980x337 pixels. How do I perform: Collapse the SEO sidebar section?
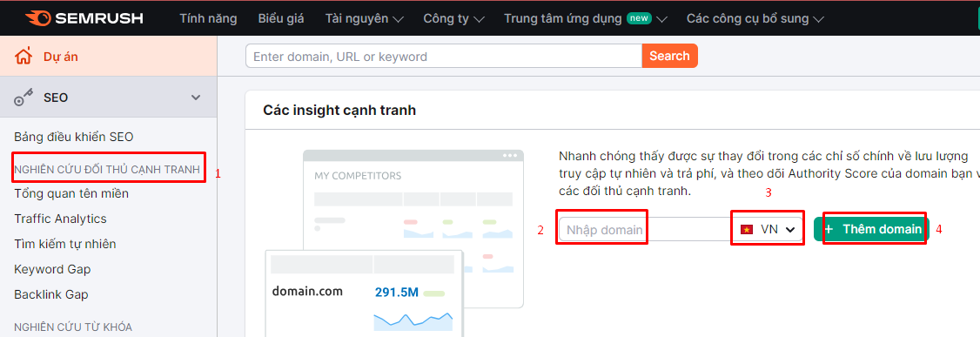[196, 98]
